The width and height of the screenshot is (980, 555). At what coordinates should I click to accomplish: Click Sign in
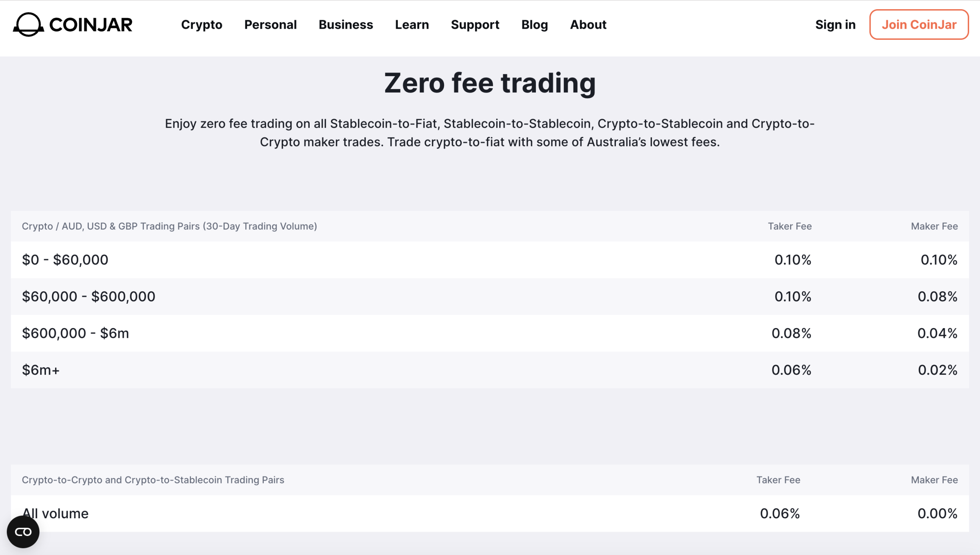(835, 24)
